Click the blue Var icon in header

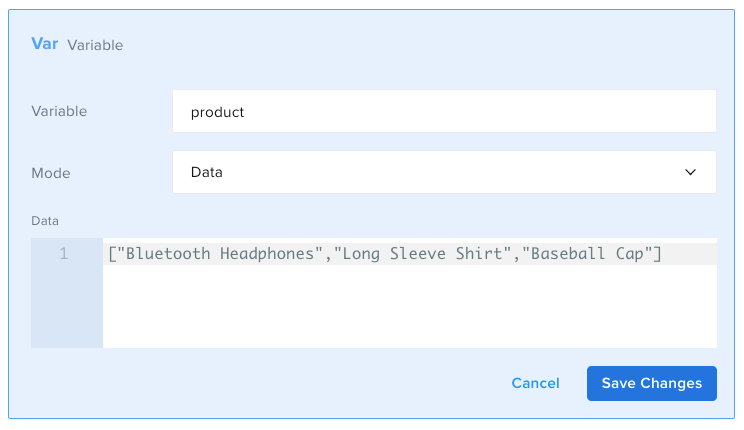point(46,44)
